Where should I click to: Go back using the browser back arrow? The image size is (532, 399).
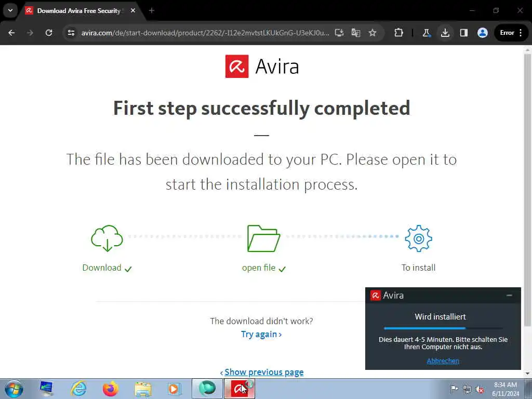(x=11, y=33)
